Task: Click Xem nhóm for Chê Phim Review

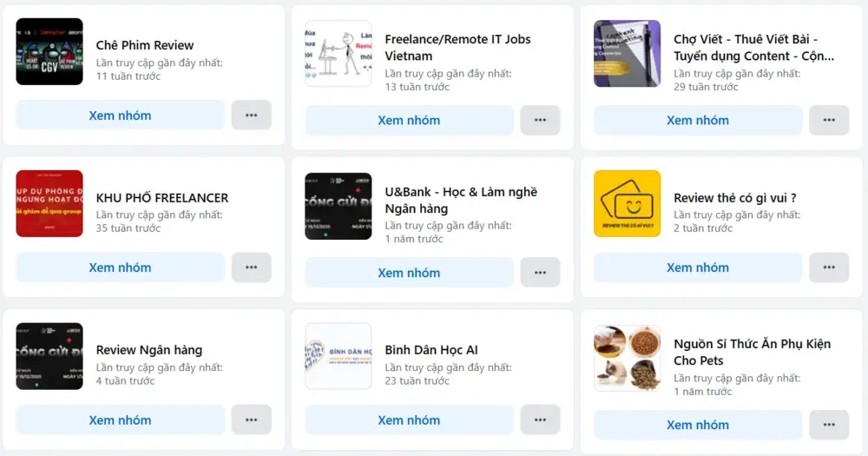Action: [x=120, y=116]
